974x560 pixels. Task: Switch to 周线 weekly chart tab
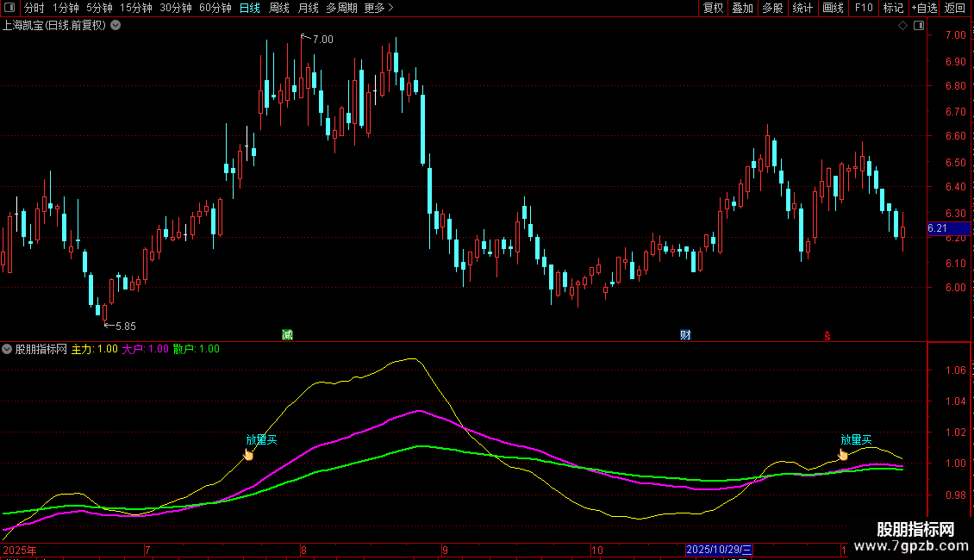pos(279,8)
